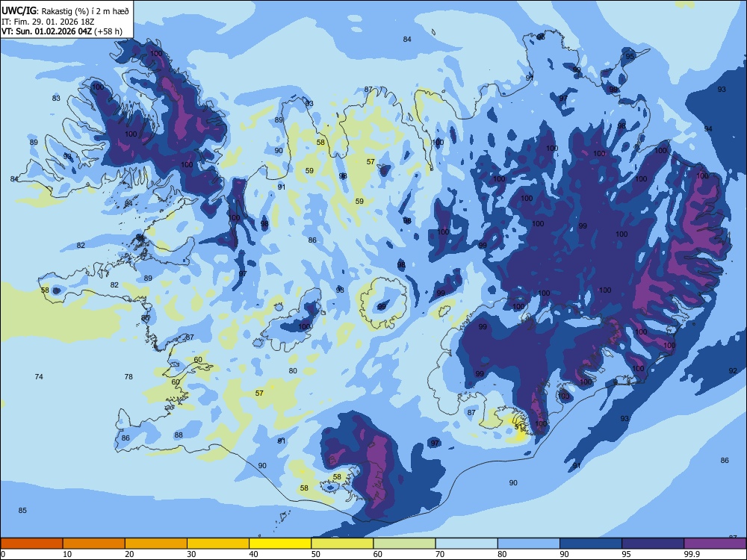Click the legend tick label '0'
The height and width of the screenshot is (560, 747).
pos(3,554)
